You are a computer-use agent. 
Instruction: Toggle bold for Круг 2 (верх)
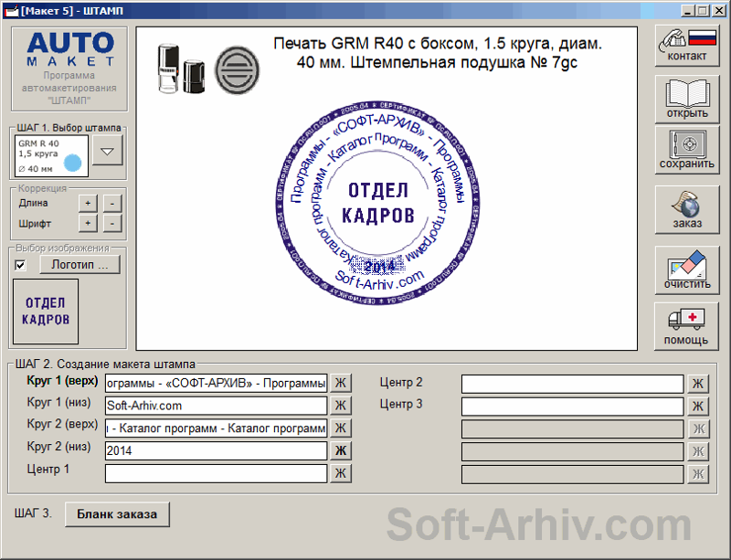[x=341, y=428]
